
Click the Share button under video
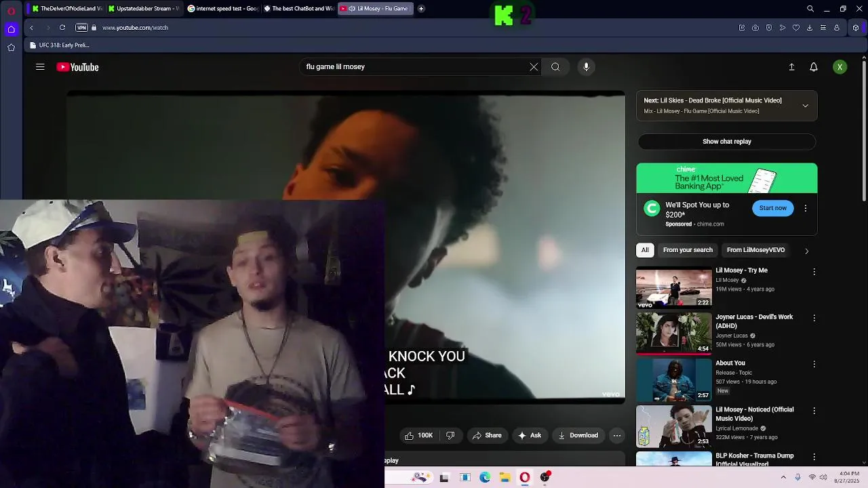click(487, 436)
